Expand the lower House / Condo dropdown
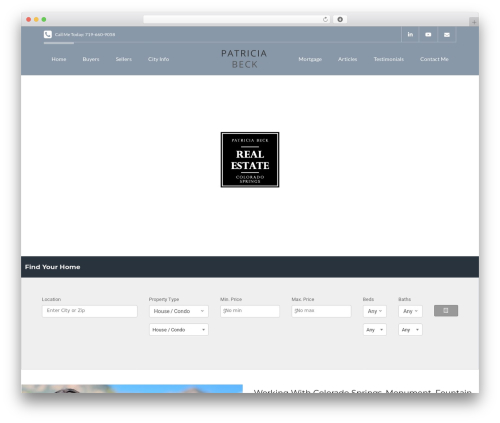Image resolution: width=500 pixels, height=423 pixels. tap(179, 330)
